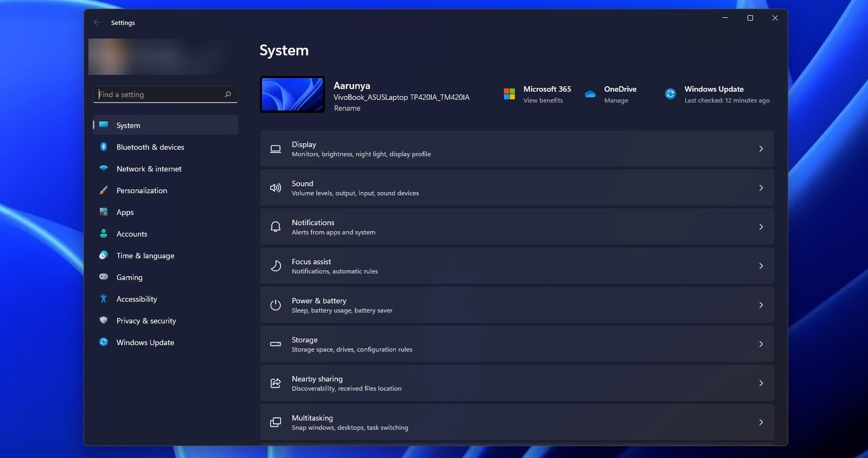Click the Wi-Fi Network icon in sidebar
This screenshot has height=458, width=868.
click(104, 168)
